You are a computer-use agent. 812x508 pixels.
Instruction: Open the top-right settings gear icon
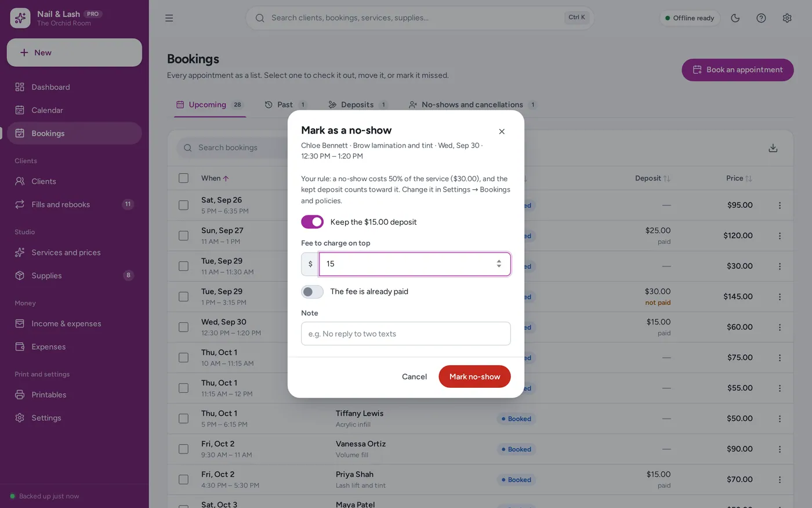pos(787,18)
